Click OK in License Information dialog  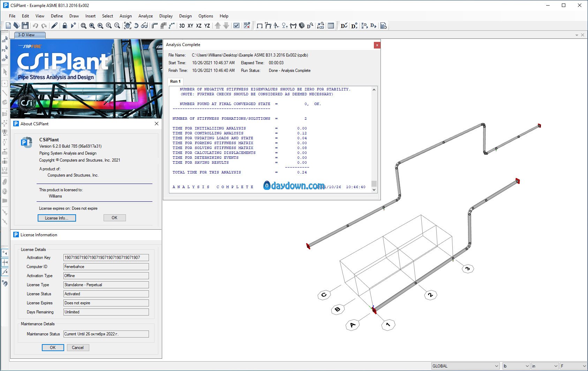tap(53, 348)
